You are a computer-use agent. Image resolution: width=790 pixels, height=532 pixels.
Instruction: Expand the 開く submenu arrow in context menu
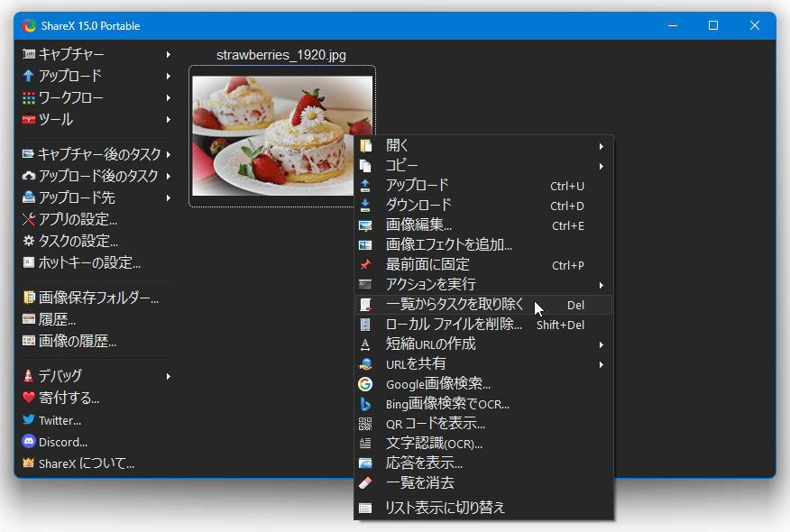point(601,146)
